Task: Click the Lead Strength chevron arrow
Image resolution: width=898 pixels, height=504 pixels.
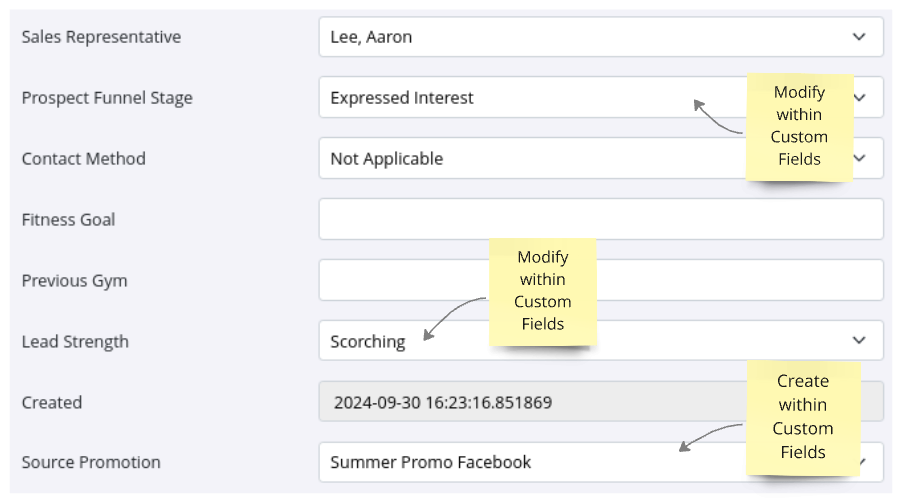Action: click(x=858, y=341)
